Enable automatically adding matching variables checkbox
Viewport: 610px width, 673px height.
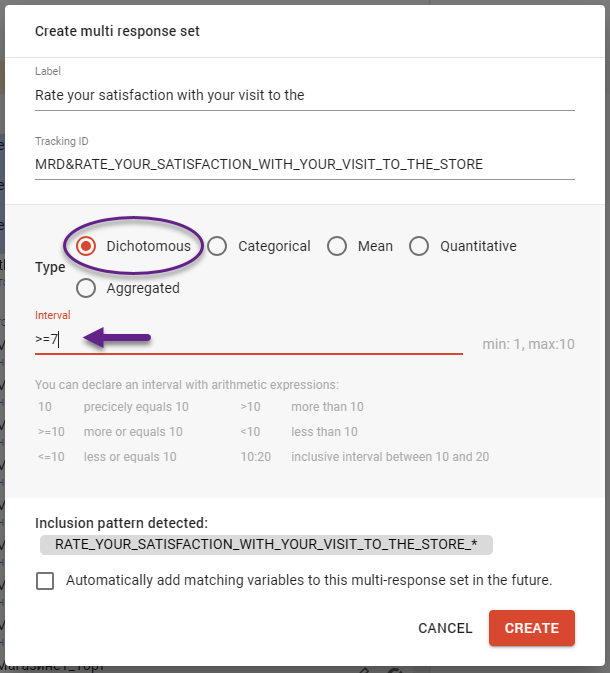pos(45,580)
